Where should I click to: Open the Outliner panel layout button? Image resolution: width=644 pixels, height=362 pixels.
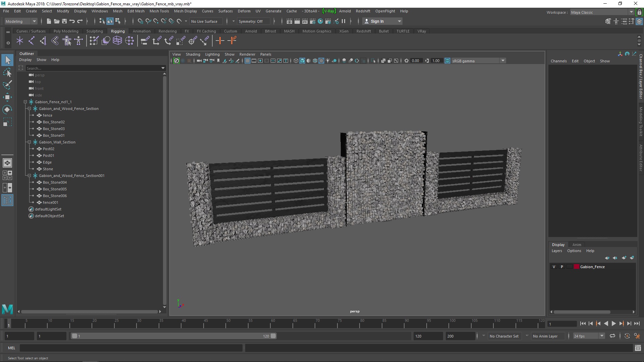[7, 200]
